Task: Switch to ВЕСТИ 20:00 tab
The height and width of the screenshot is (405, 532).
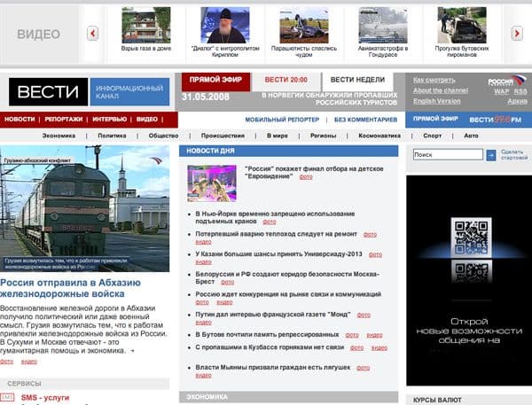Action: point(286,80)
